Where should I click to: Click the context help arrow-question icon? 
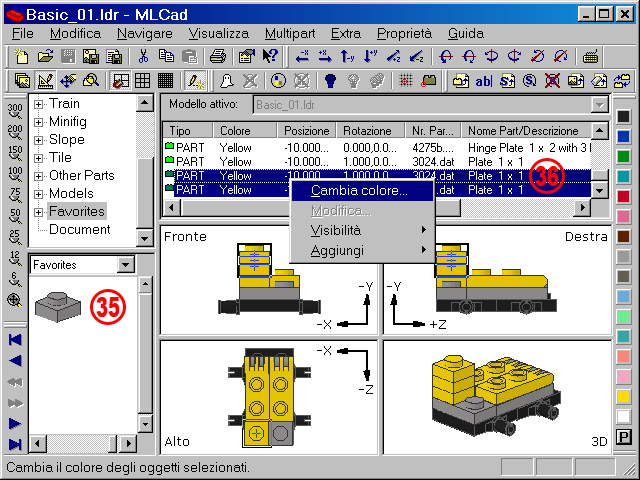tap(270, 56)
